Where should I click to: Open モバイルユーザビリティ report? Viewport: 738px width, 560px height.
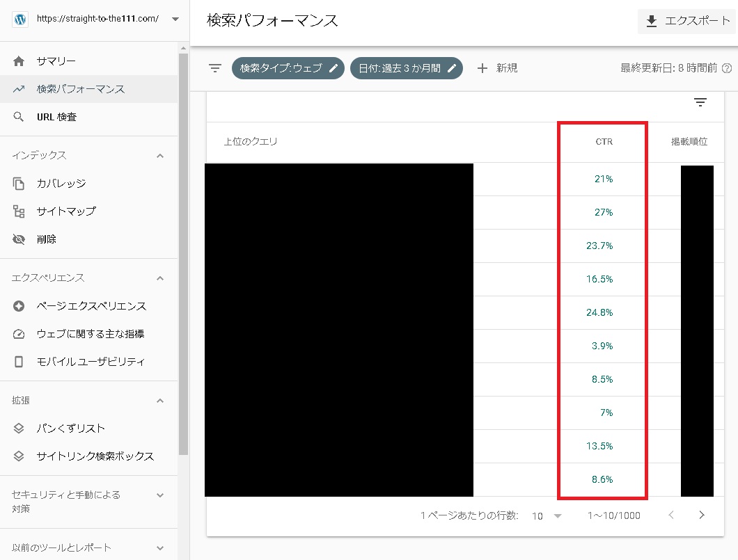91,362
